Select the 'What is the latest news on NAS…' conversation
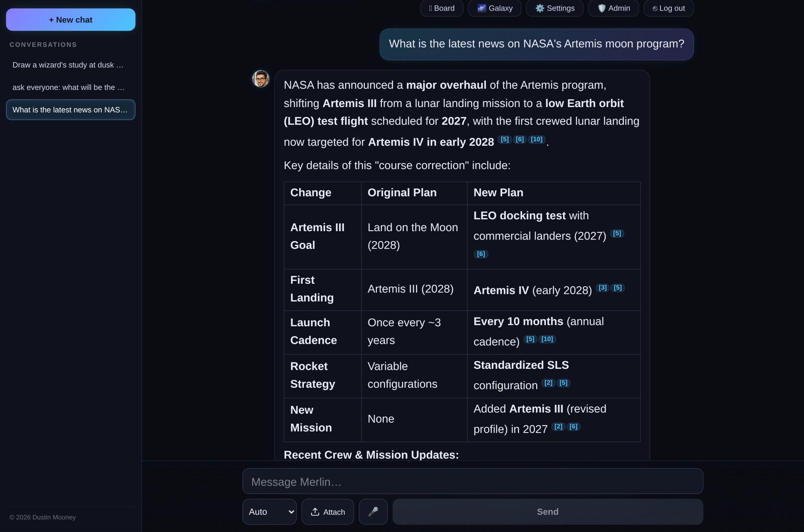Screen dimensions: 804x532 [70, 110]
